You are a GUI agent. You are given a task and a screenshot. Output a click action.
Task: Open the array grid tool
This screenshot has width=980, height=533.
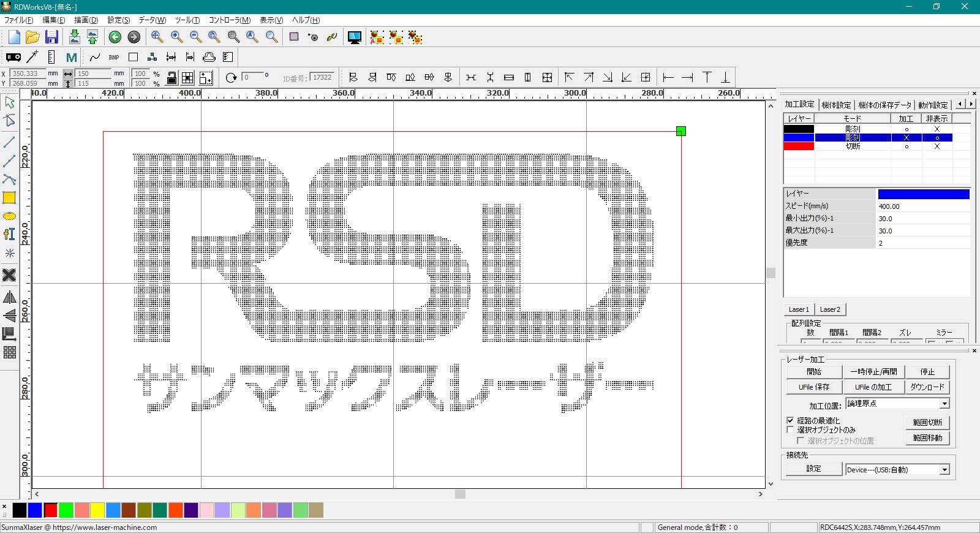coord(9,352)
